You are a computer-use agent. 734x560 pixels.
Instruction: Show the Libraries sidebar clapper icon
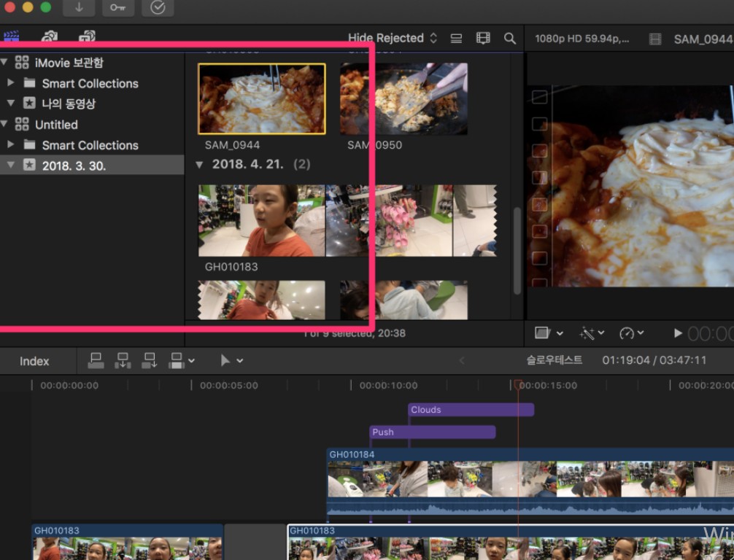point(11,36)
